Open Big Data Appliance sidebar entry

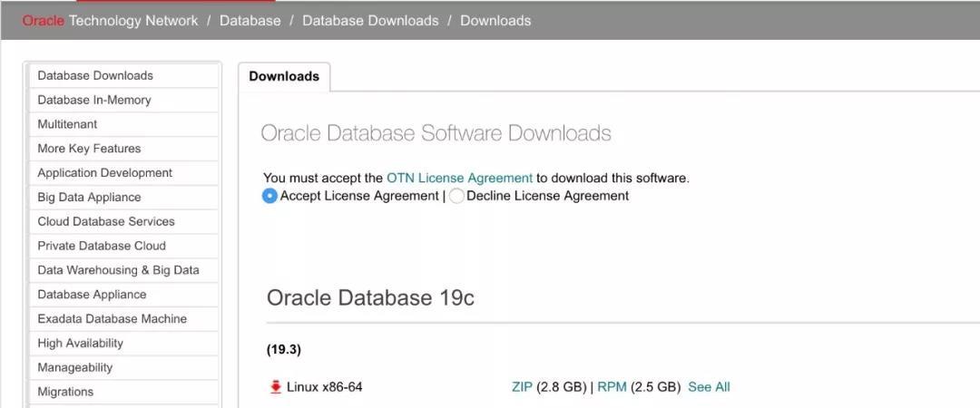click(89, 198)
